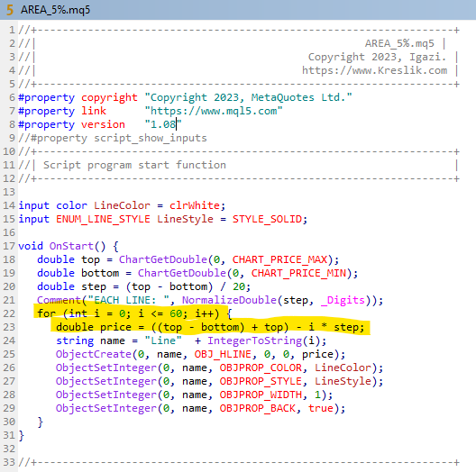This screenshot has width=476, height=472.
Task: Click line number 22 in gutter
Action: (x=9, y=313)
